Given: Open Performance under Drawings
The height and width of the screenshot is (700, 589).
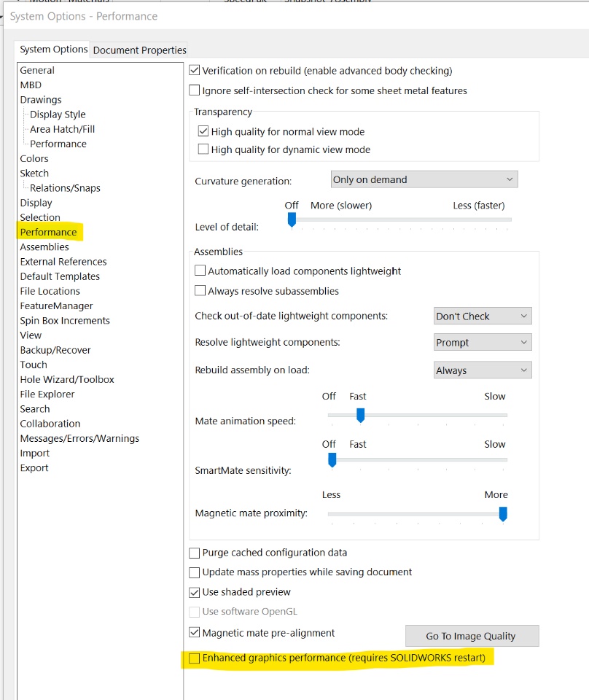Looking at the screenshot, I should coord(58,144).
